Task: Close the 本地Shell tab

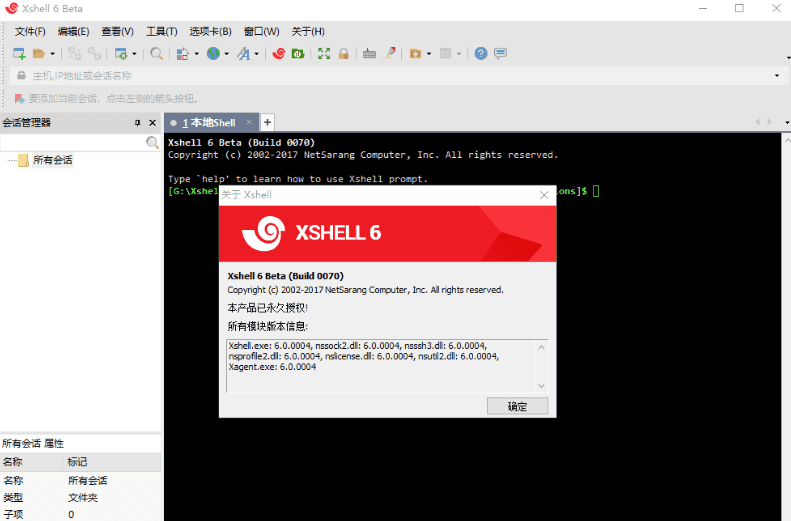Action: coord(249,122)
